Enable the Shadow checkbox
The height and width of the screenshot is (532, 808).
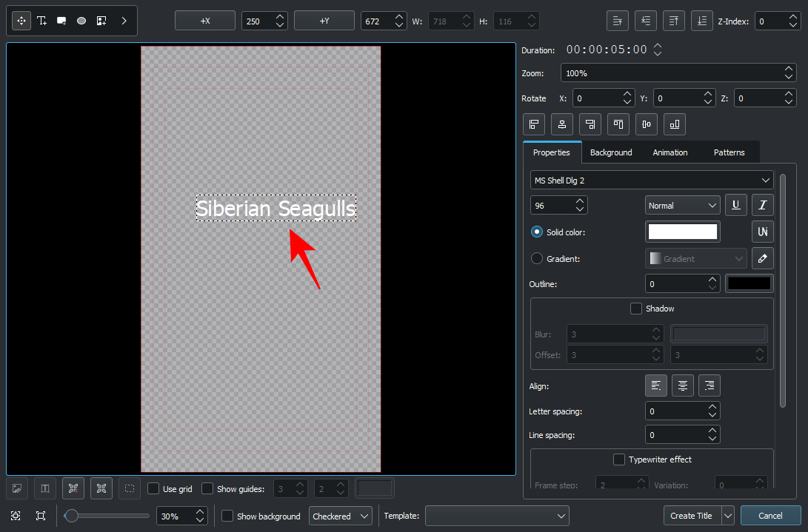tap(635, 309)
